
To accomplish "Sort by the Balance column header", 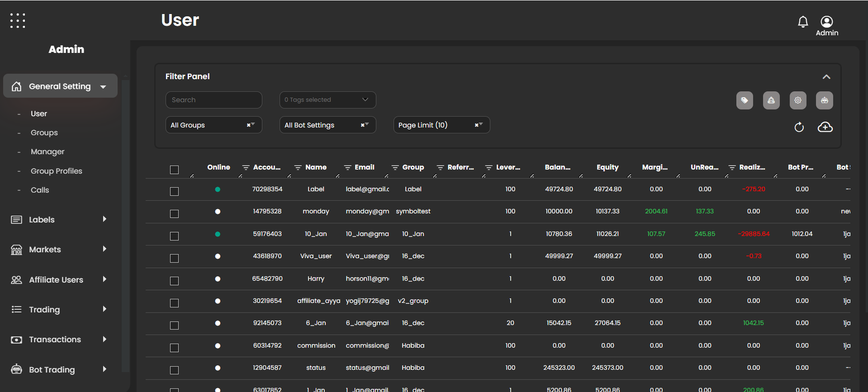I will 558,167.
